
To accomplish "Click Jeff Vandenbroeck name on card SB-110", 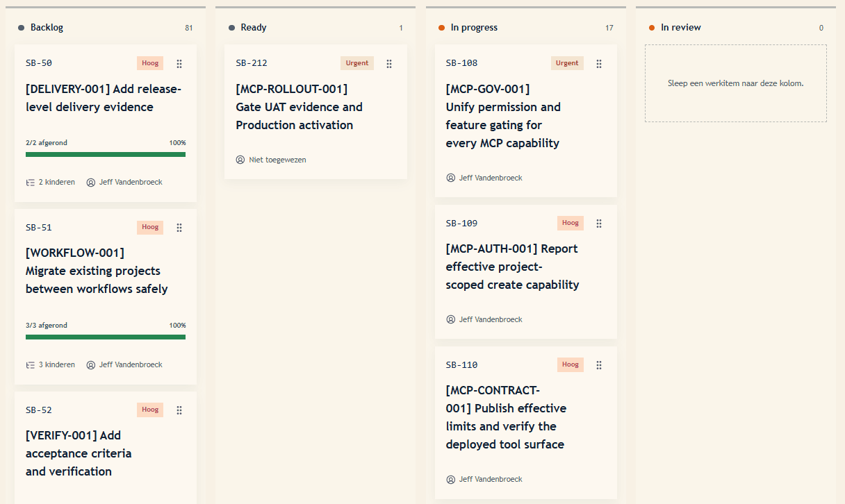I will (x=491, y=480).
